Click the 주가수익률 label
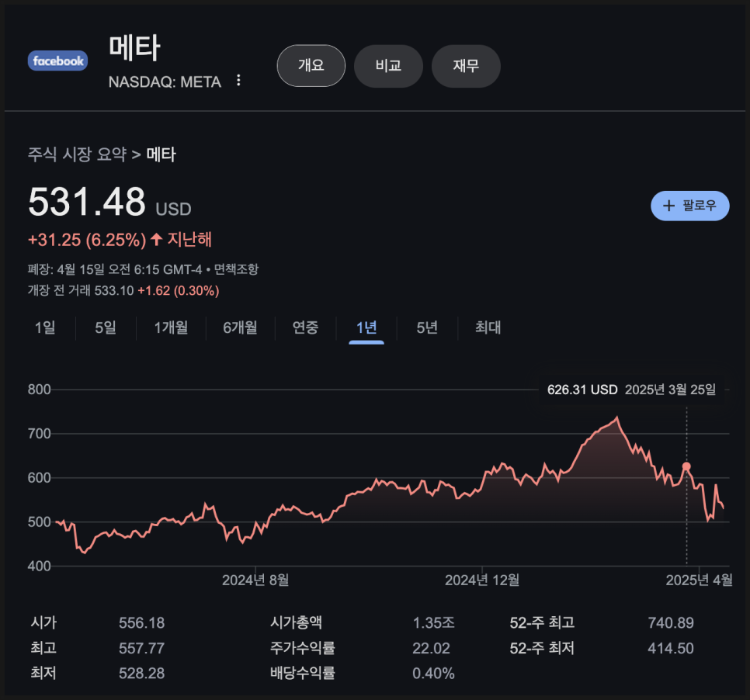The height and width of the screenshot is (700, 750). click(303, 648)
